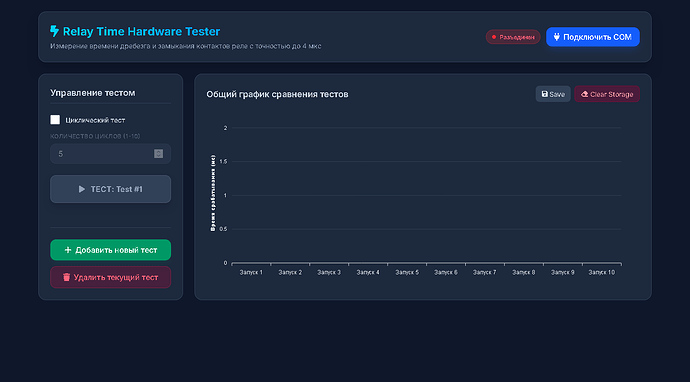Image resolution: width=690 pixels, height=382 pixels.
Task: Click the Запуск 5 axis label
Action: point(407,272)
